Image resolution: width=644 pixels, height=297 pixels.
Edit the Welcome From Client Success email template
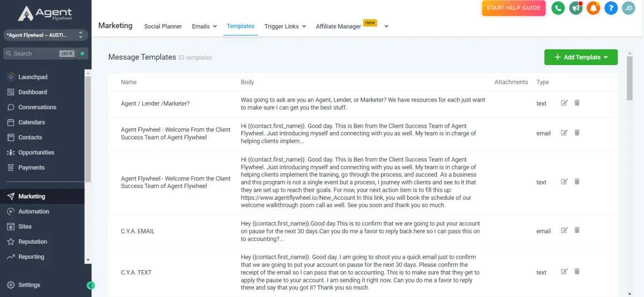tap(564, 133)
